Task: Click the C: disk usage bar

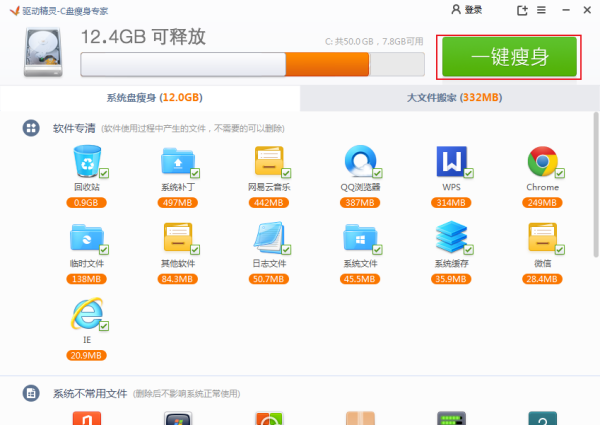Action: coord(253,64)
